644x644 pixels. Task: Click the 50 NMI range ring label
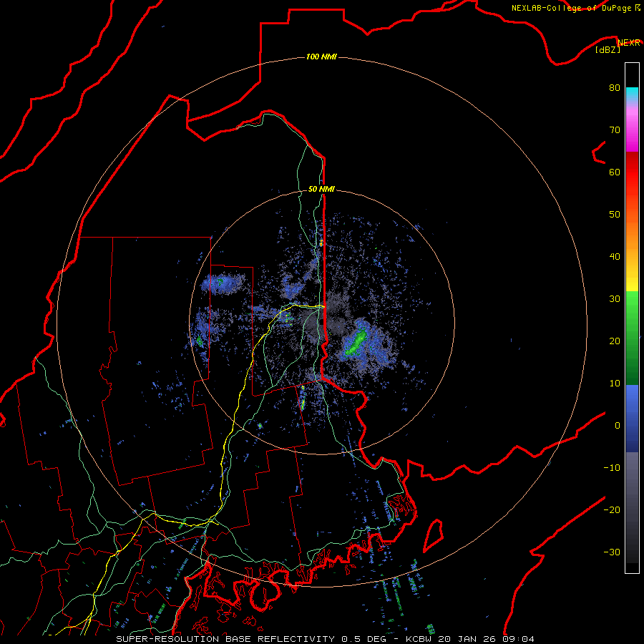tap(321, 190)
